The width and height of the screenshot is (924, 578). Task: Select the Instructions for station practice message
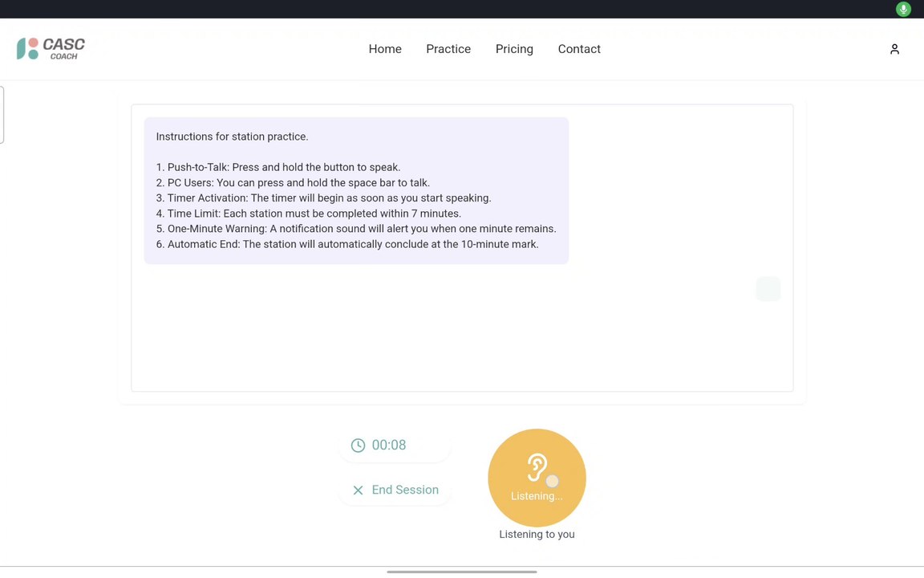(356, 190)
